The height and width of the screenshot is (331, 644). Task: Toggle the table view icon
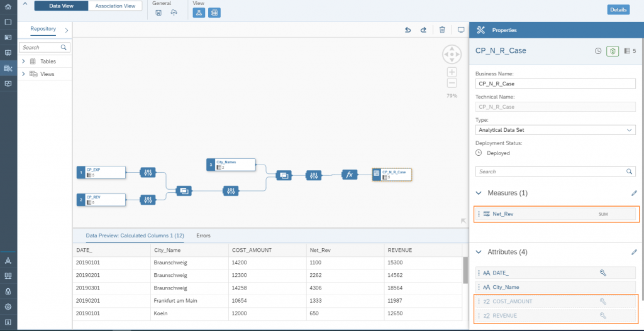[x=214, y=13]
